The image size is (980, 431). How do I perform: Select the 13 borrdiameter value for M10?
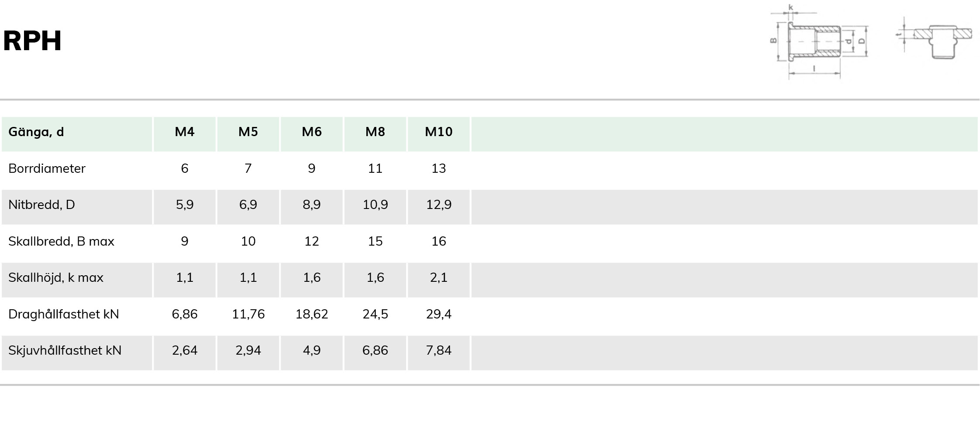pyautogui.click(x=439, y=168)
